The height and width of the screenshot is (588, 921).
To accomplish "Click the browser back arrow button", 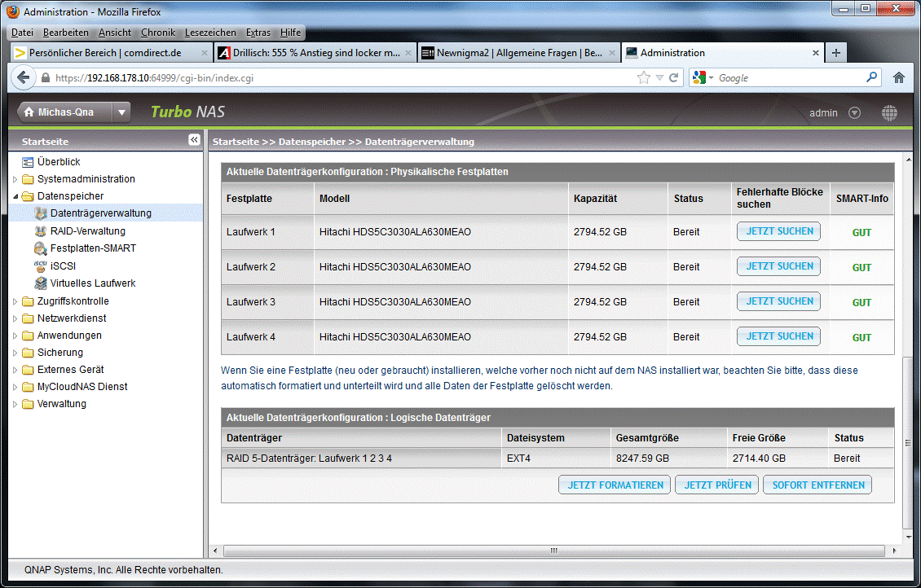I will (x=23, y=78).
